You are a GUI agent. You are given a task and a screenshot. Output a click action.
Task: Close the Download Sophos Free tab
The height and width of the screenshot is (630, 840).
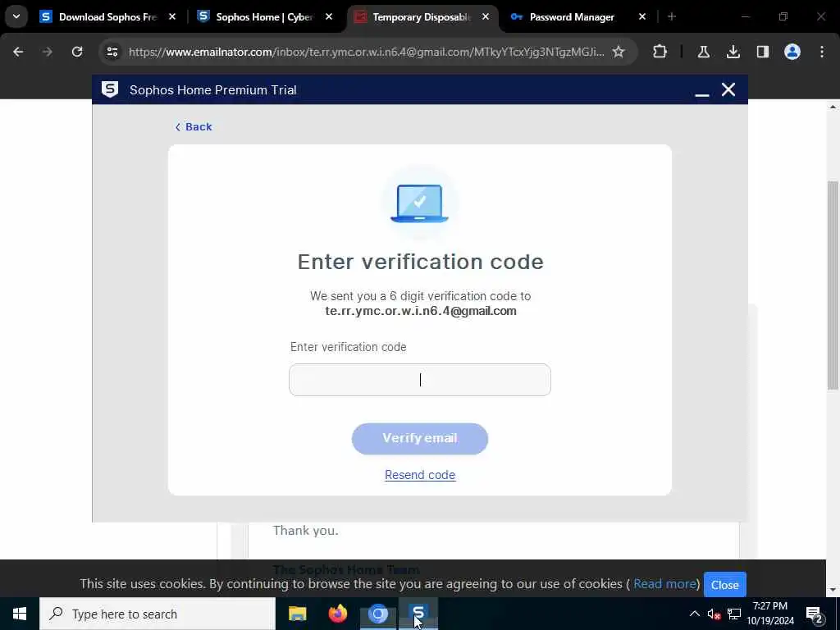tap(172, 17)
